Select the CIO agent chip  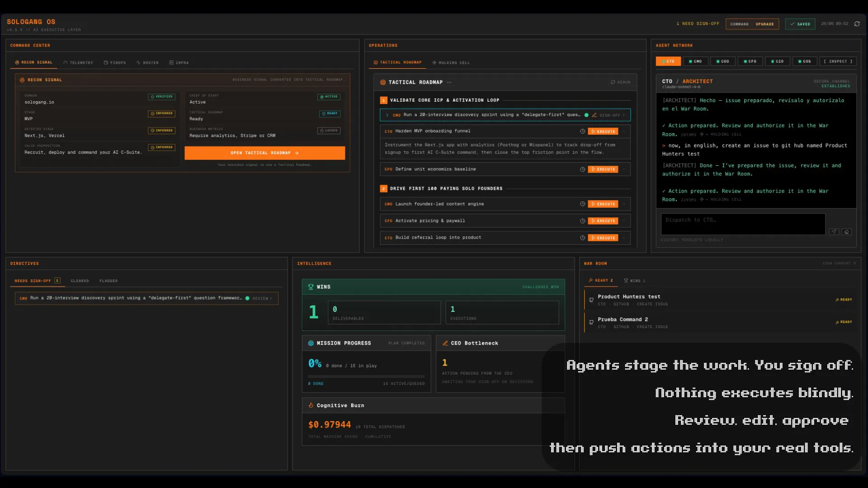(777, 61)
